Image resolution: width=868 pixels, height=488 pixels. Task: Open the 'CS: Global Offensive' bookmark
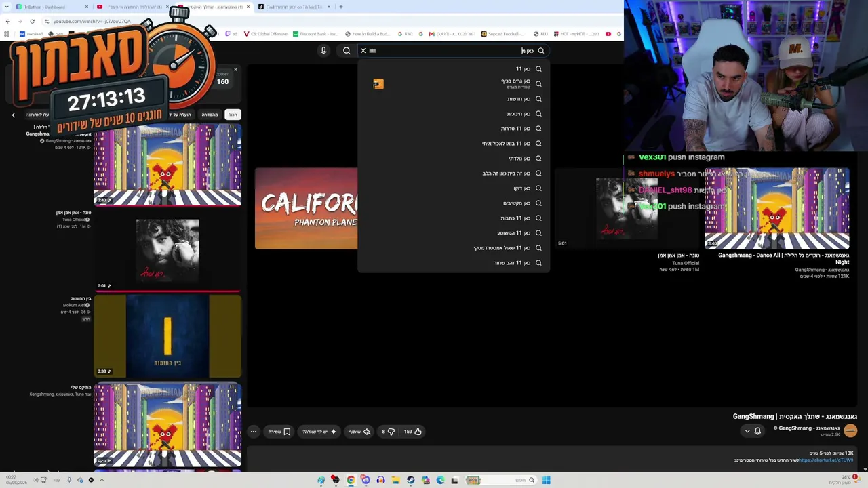pos(265,34)
